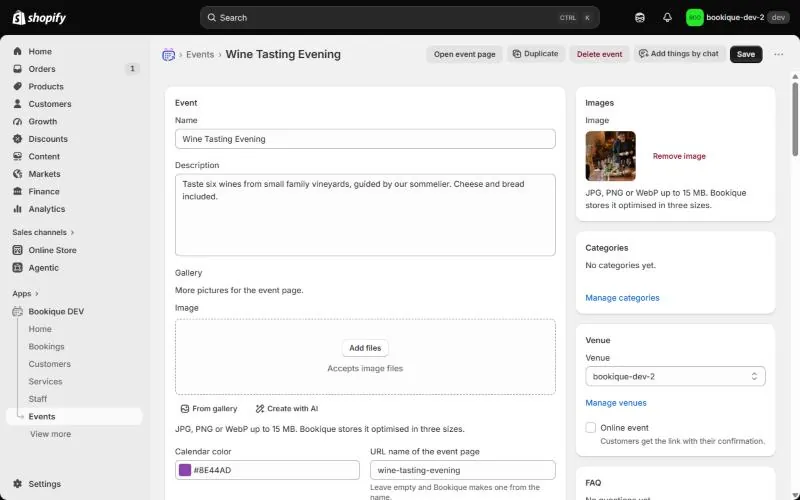Click the Products tag icon
Screen dimensions: 800x500
(17, 86)
